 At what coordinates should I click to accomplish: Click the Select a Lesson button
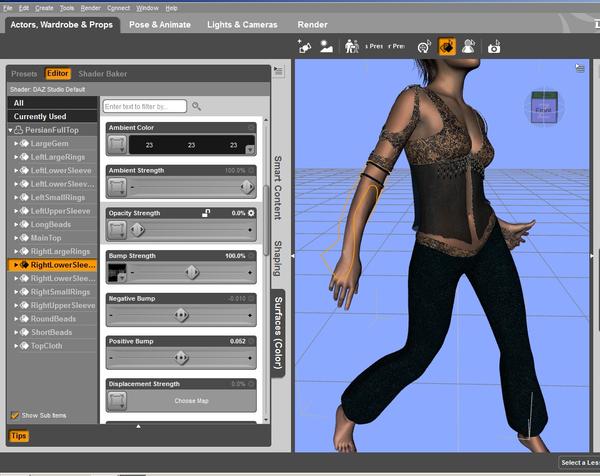click(579, 462)
